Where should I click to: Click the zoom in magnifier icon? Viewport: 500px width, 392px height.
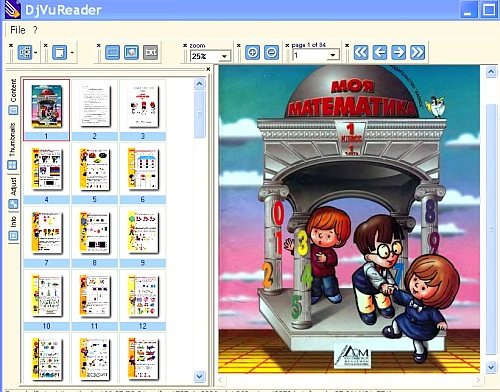252,52
